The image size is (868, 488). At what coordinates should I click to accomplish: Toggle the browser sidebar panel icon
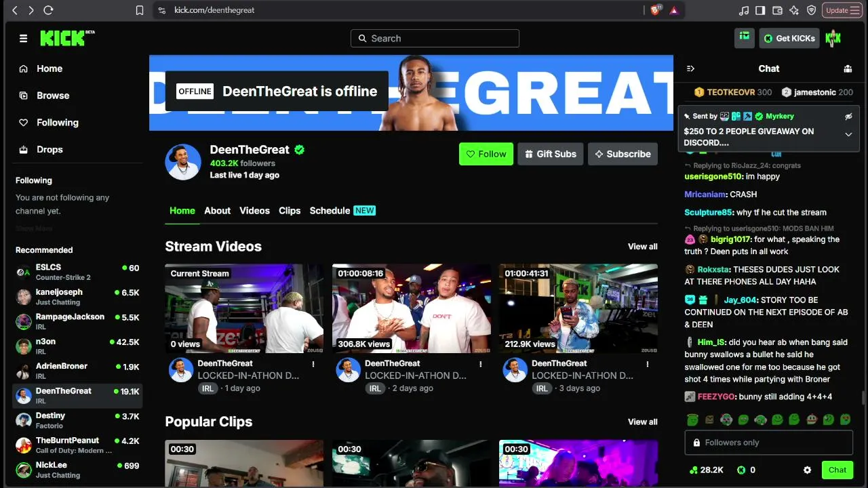760,10
